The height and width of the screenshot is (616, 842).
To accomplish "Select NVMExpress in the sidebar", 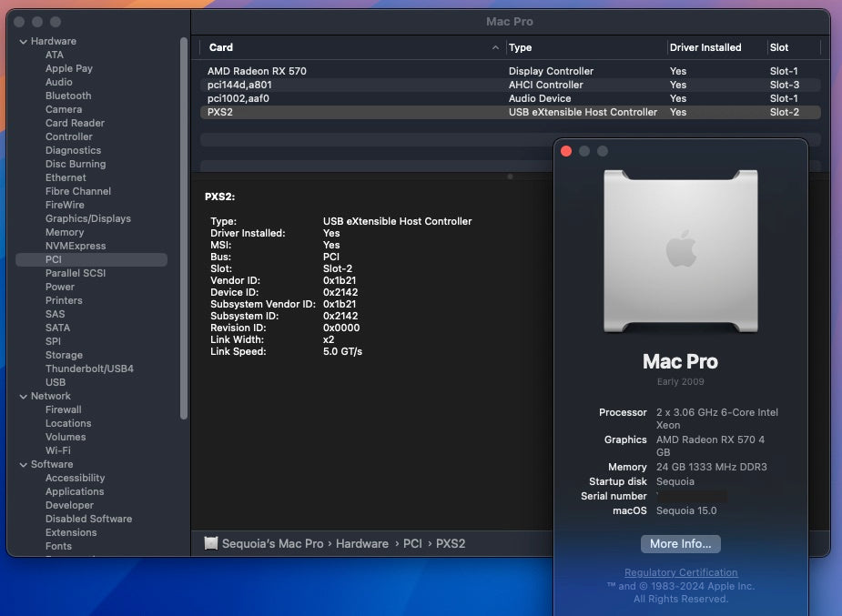I will tap(76, 246).
